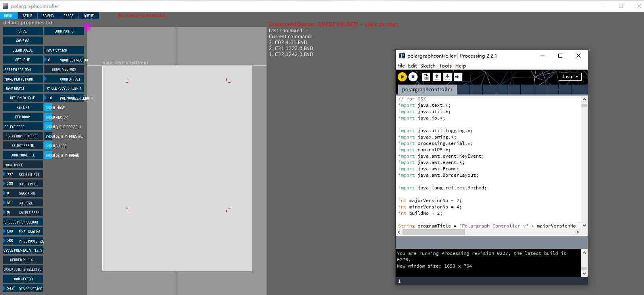The width and height of the screenshot is (644, 295).
Task: Open the Sketch menu in Processing
Action: click(x=427, y=66)
